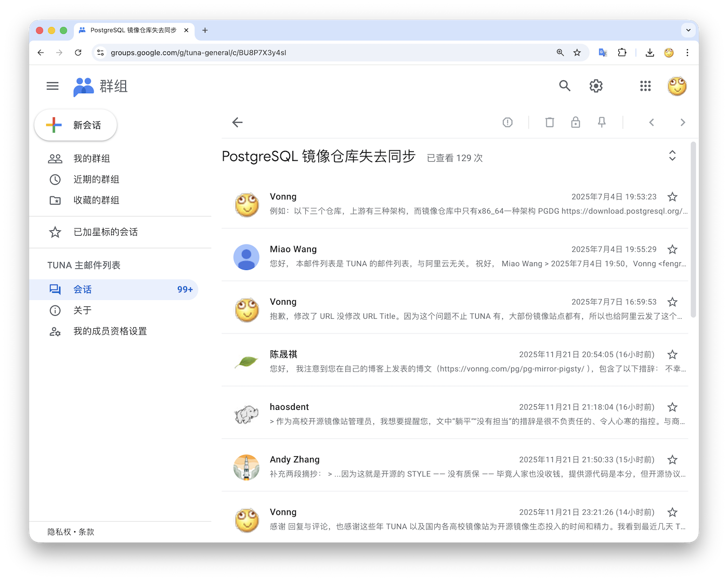Image resolution: width=728 pixels, height=581 pixels.
Task: Open Chrome tab list dropdown arrow
Action: [x=688, y=30]
